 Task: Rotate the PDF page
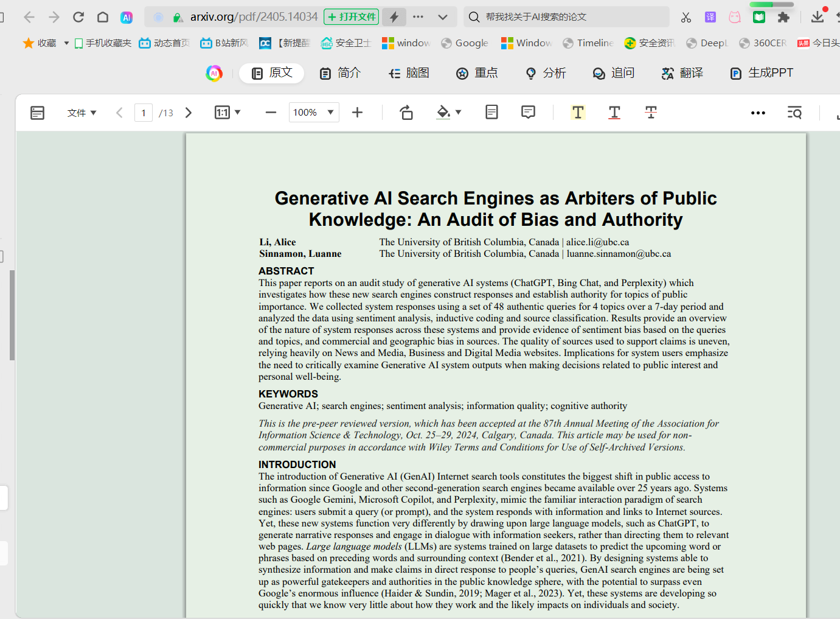pos(406,113)
